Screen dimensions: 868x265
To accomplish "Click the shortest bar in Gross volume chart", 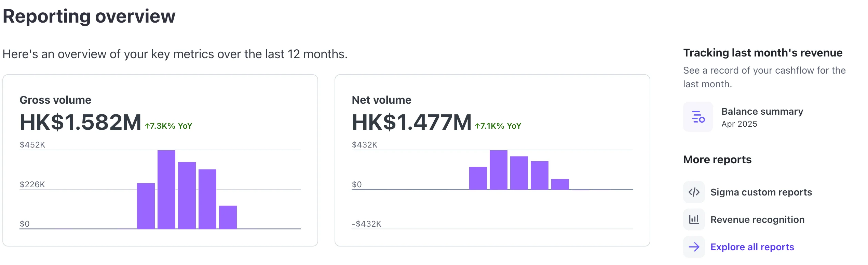I will 228,217.
